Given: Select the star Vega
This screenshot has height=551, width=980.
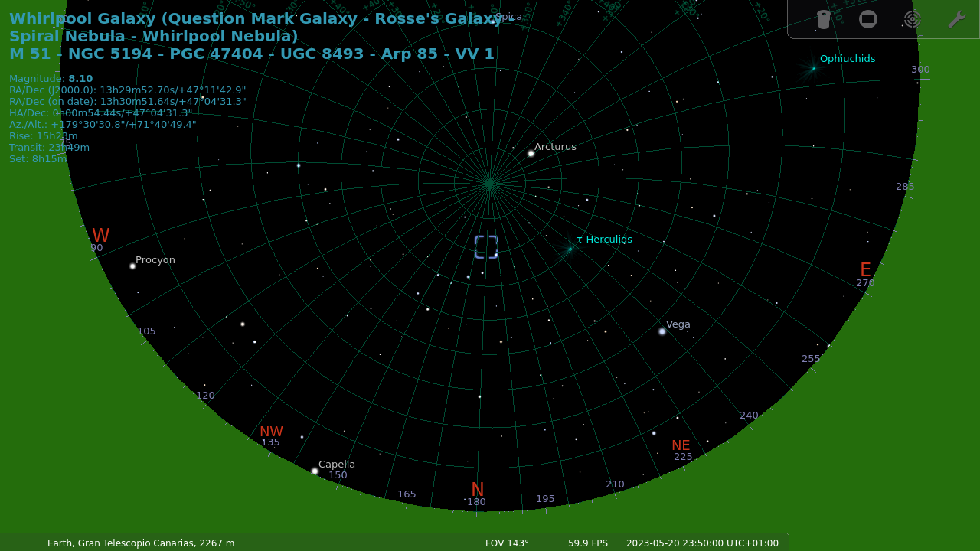Looking at the screenshot, I should click(662, 331).
